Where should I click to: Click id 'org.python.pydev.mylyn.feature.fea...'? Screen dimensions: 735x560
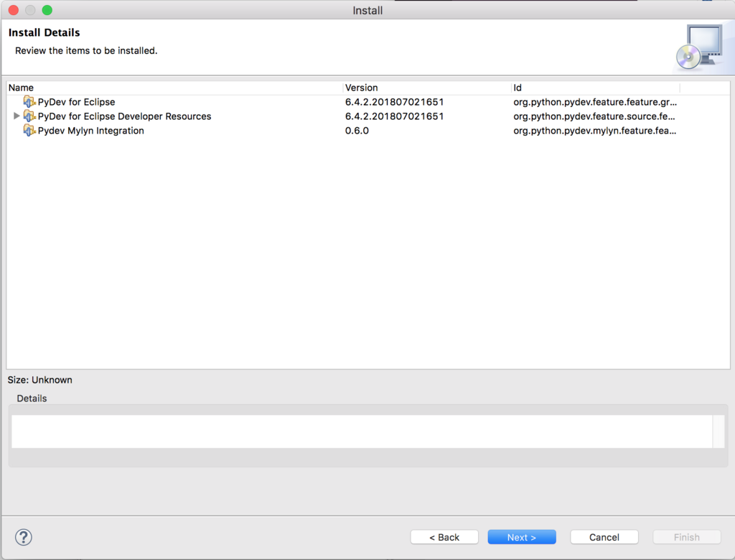pos(594,131)
